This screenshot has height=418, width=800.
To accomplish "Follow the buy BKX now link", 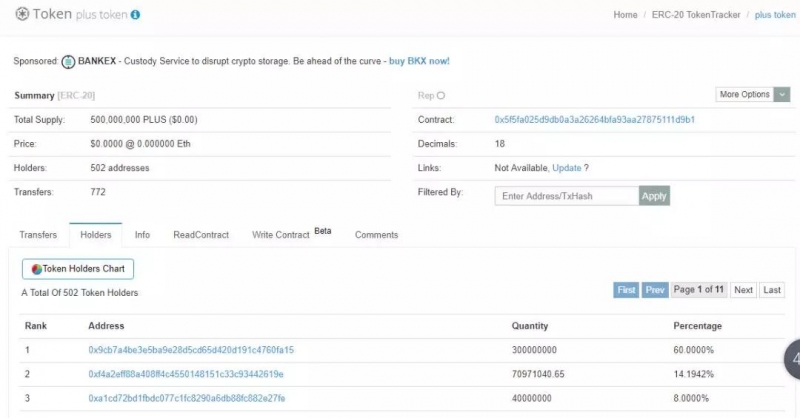I will click(419, 61).
